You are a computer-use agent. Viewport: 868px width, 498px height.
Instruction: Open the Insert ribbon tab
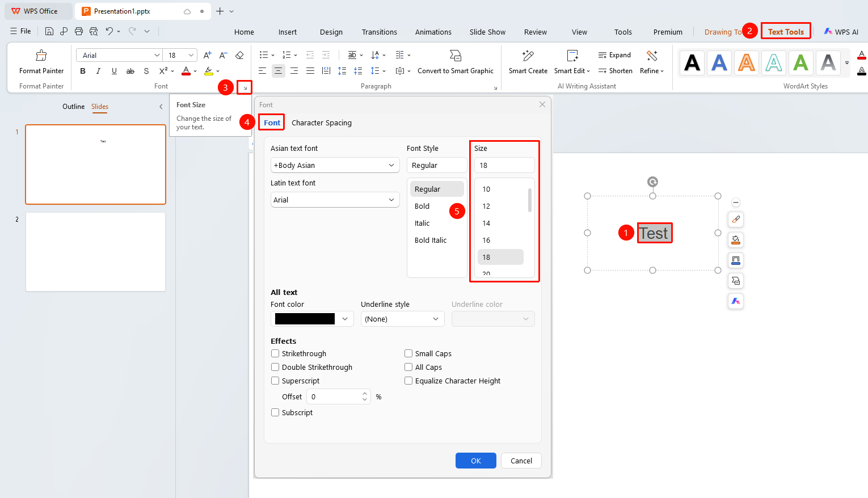tap(288, 32)
